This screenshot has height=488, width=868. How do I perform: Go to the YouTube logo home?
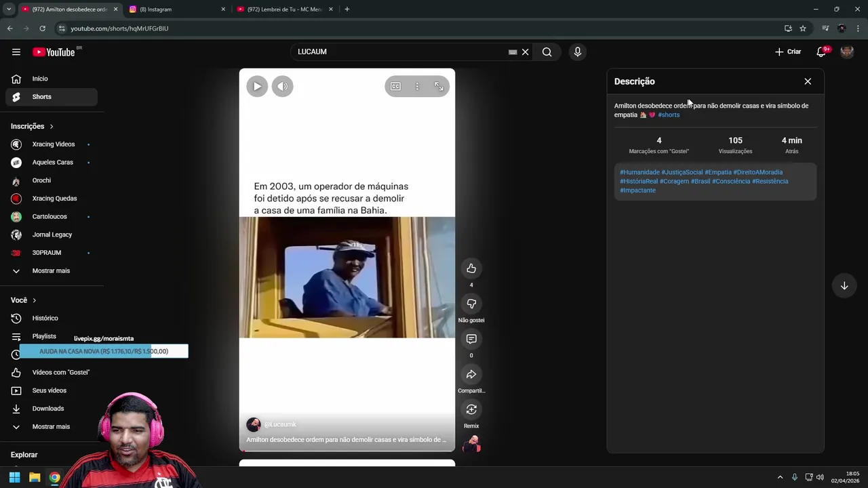54,52
